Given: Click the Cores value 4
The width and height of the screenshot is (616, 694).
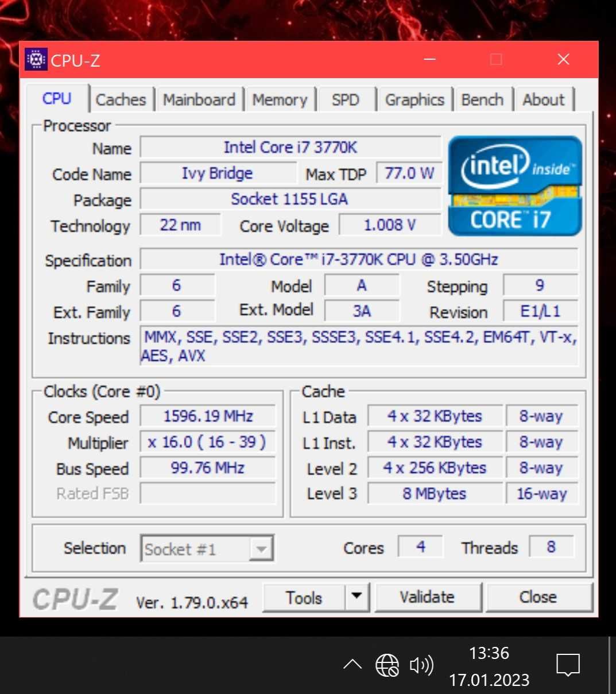Looking at the screenshot, I should click(421, 546).
